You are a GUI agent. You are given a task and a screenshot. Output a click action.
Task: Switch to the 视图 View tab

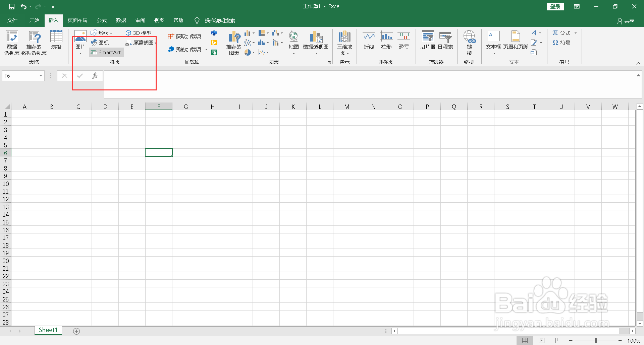pos(159,20)
